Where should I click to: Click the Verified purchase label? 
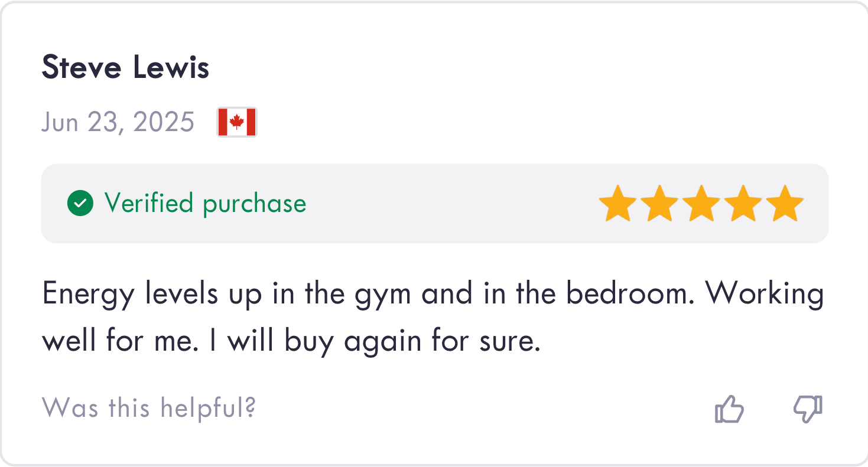point(205,203)
